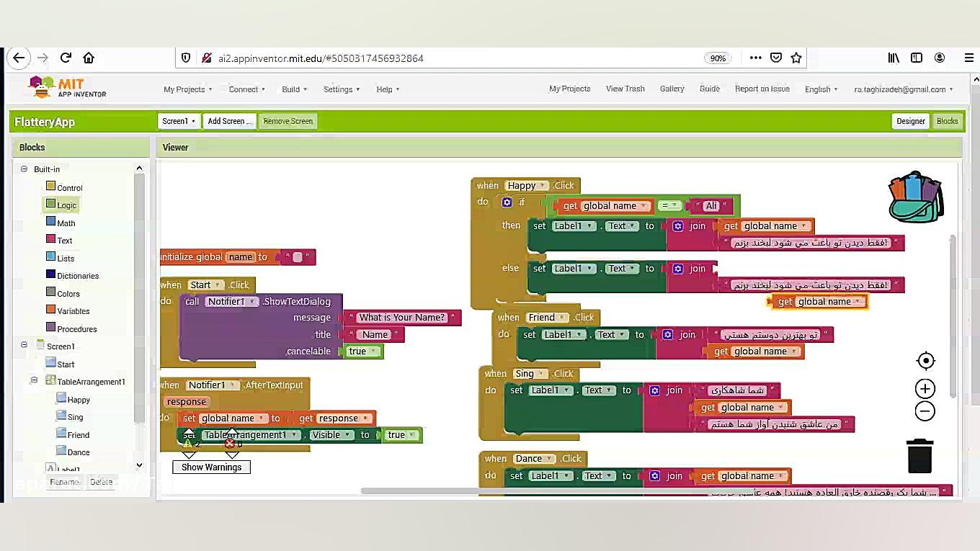Viewport: 980px width, 551px height.
Task: Click the vertical scrollbar of the viewer
Action: [952, 317]
